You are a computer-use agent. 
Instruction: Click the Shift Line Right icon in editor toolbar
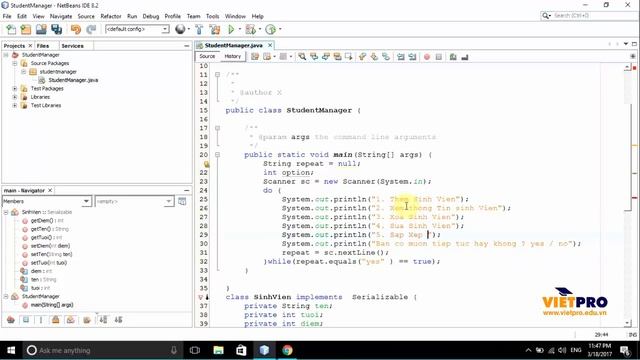point(412,57)
